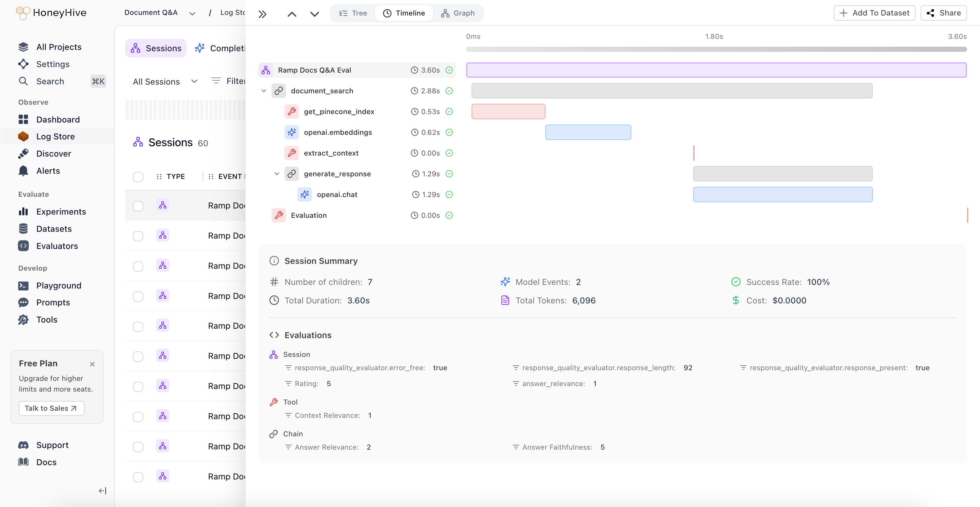The width and height of the screenshot is (980, 507).
Task: Click the blue openai.chat timeline bar
Action: click(x=782, y=195)
